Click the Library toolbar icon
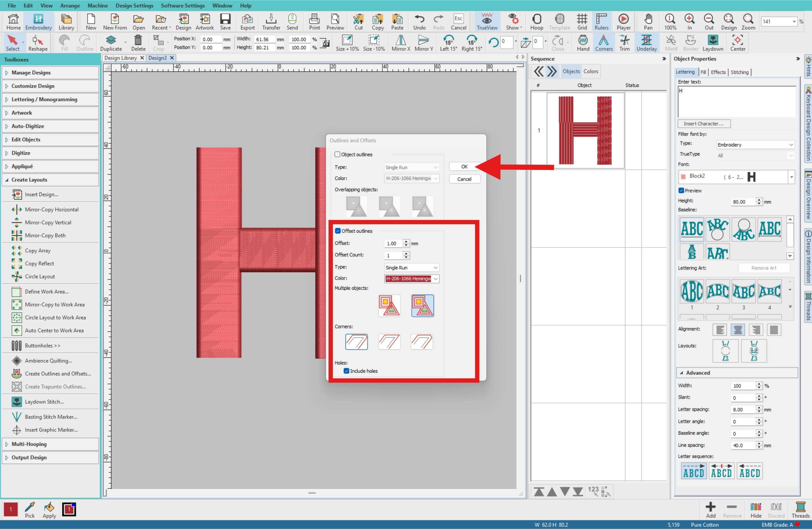The width and height of the screenshot is (812, 529). pos(66,22)
